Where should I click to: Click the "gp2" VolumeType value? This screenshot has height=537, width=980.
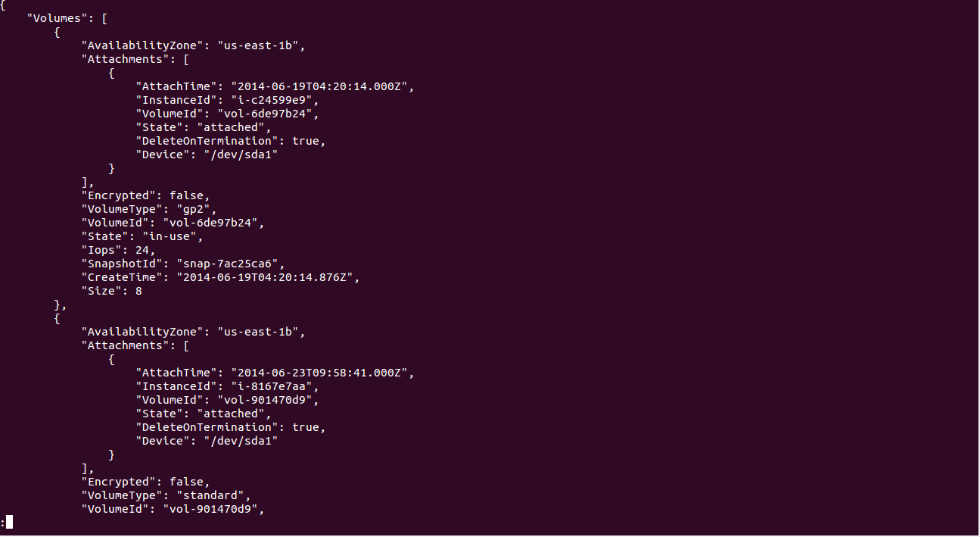coord(197,209)
